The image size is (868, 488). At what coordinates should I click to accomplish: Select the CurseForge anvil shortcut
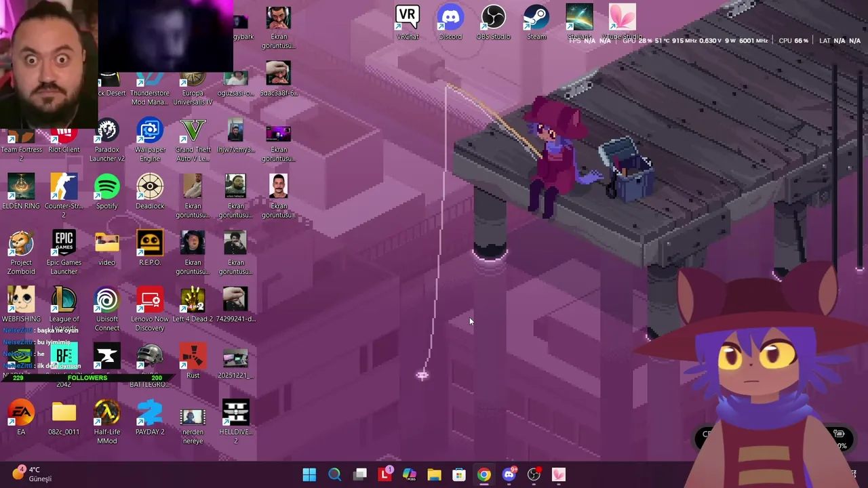click(x=107, y=357)
